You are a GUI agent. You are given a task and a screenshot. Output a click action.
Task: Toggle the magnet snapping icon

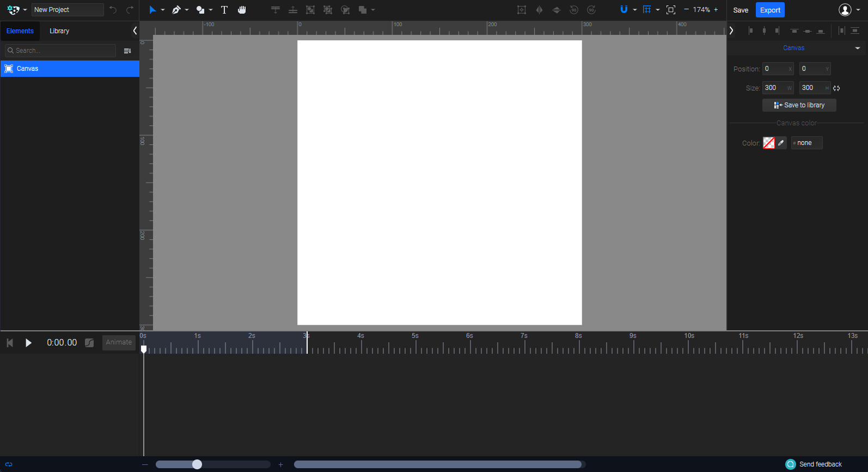[x=624, y=10]
